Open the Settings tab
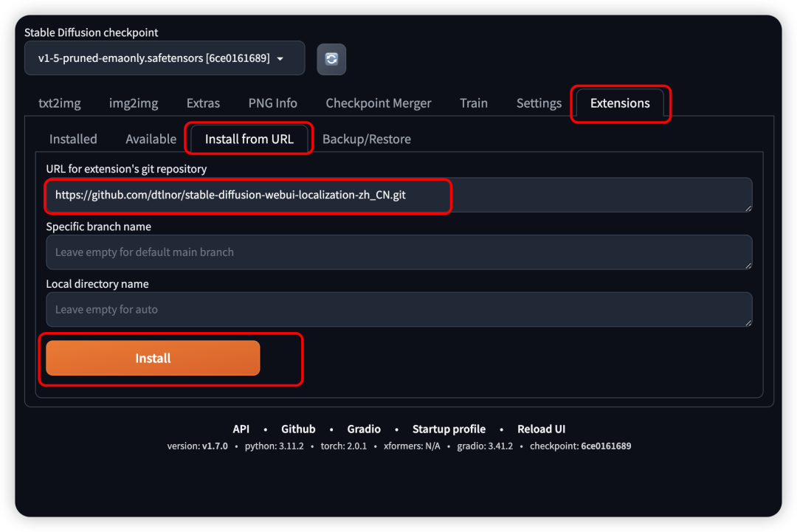 [539, 103]
